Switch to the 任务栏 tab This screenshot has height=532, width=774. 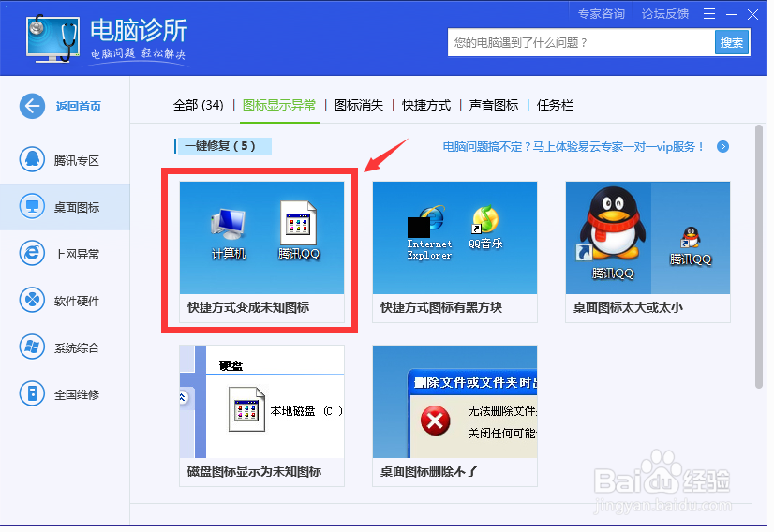coord(556,105)
